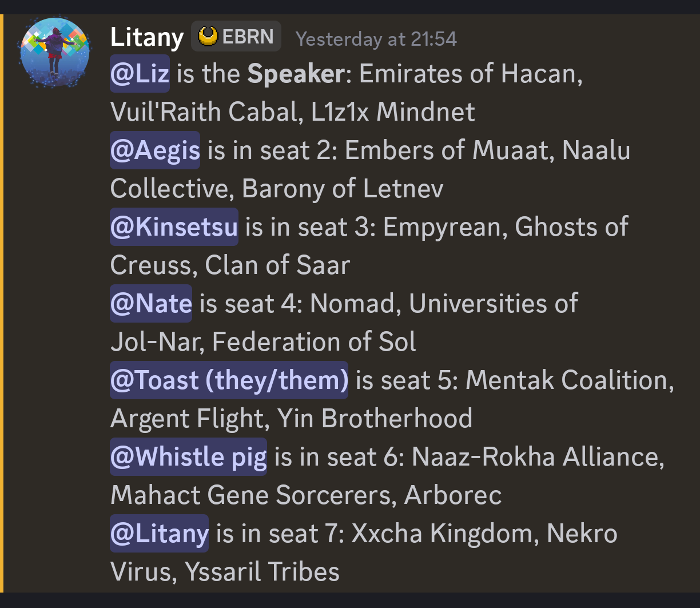This screenshot has width=700, height=608.
Task: Click the bold word Speaker
Action: pos(295,75)
